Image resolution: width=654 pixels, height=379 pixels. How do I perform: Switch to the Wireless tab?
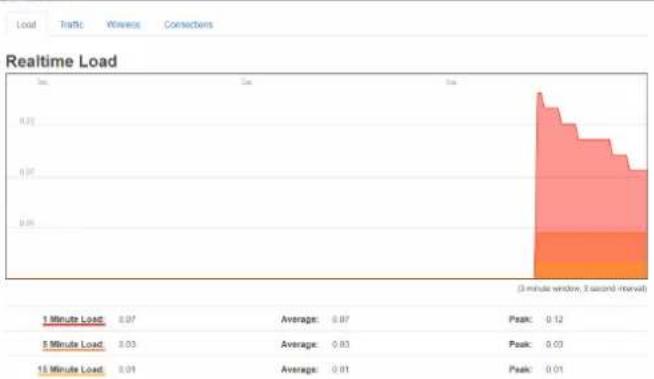[123, 25]
